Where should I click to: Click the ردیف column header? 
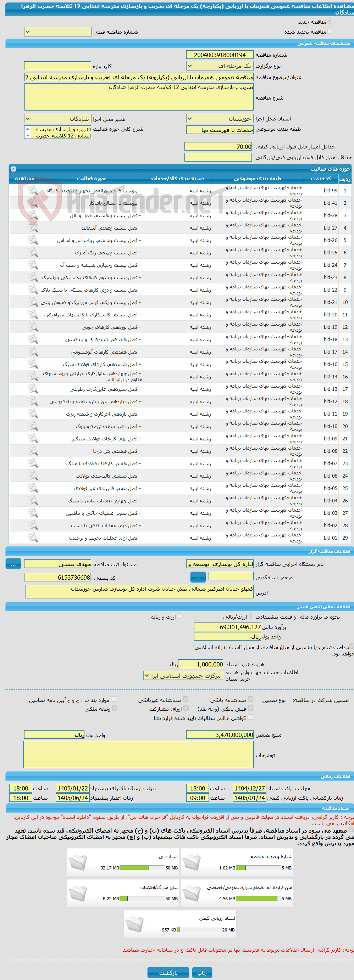click(x=345, y=179)
